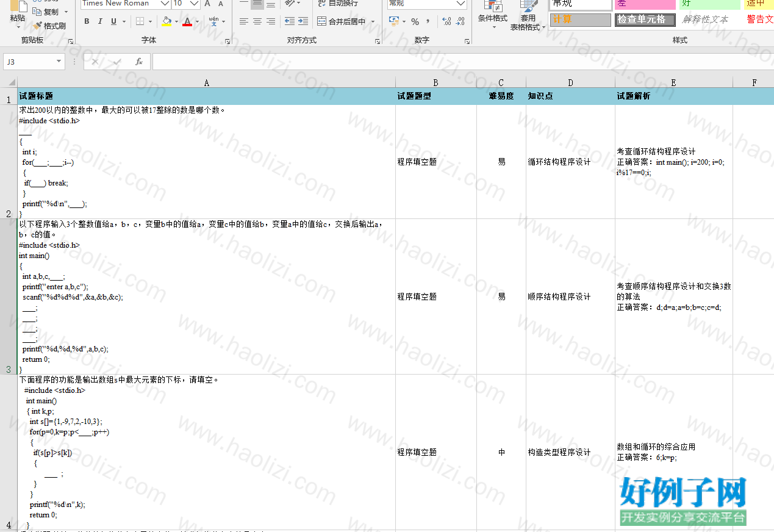Increase decimal places
774x532 pixels.
click(x=446, y=21)
